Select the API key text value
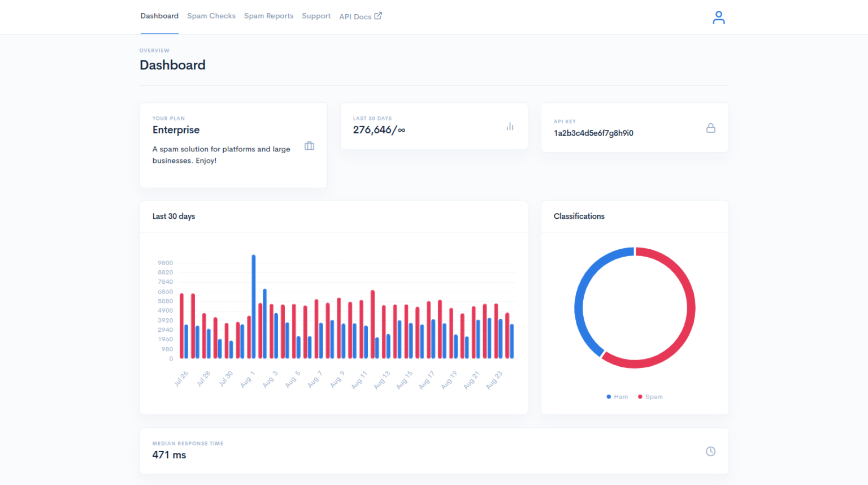Screen dimensions: 868x485 click(x=593, y=133)
